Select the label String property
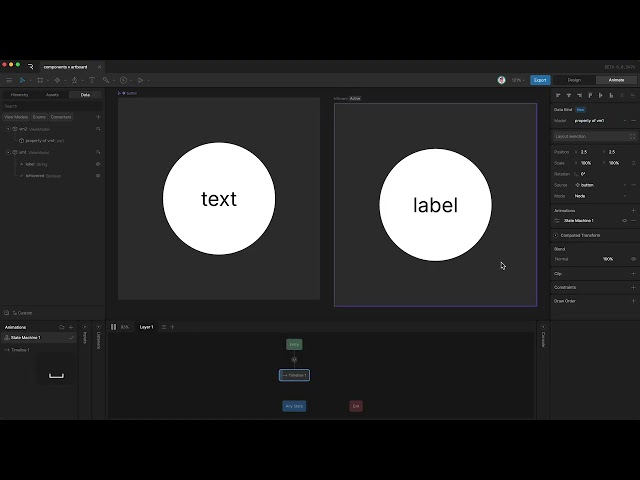640x480 pixels. pos(33,164)
